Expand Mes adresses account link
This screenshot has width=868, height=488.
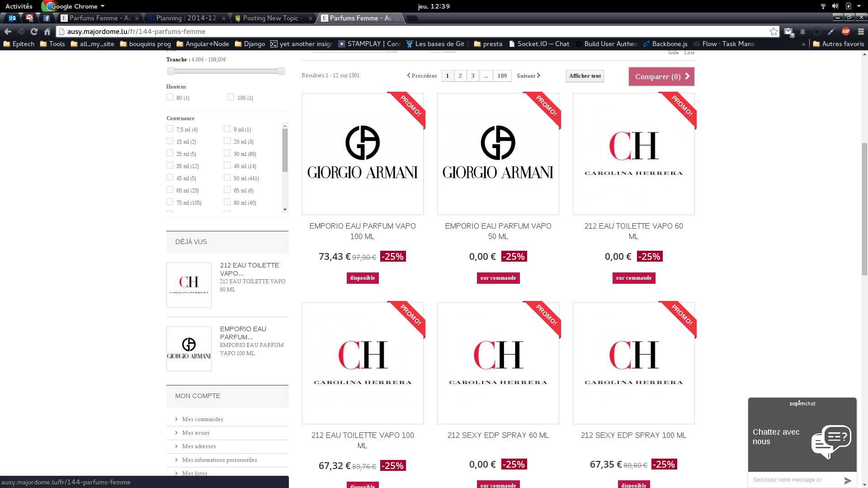(199, 446)
